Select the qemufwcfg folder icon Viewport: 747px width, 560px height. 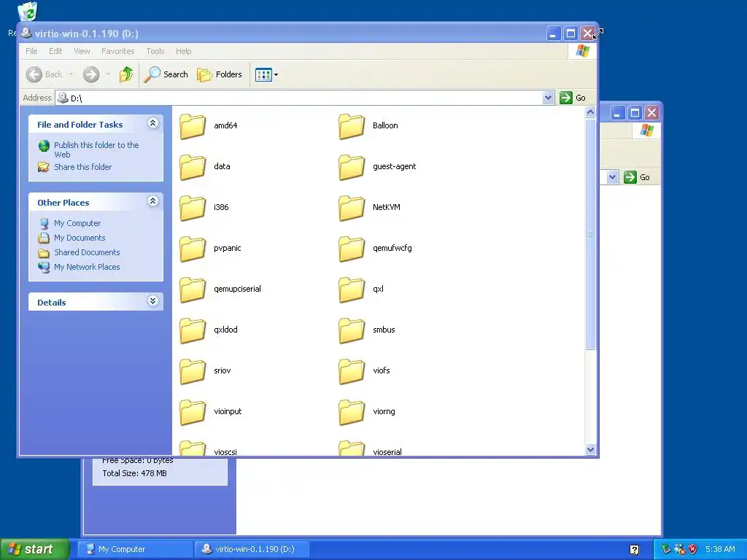[352, 249]
